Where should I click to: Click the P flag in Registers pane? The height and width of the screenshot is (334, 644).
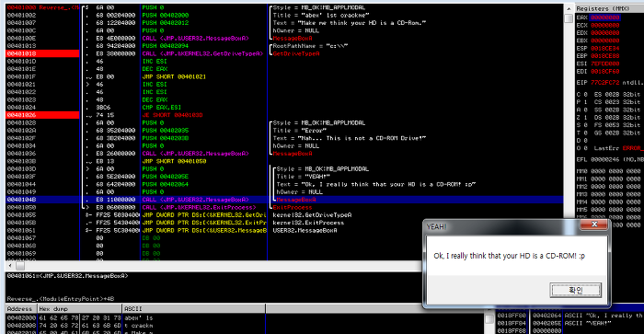tap(582, 102)
